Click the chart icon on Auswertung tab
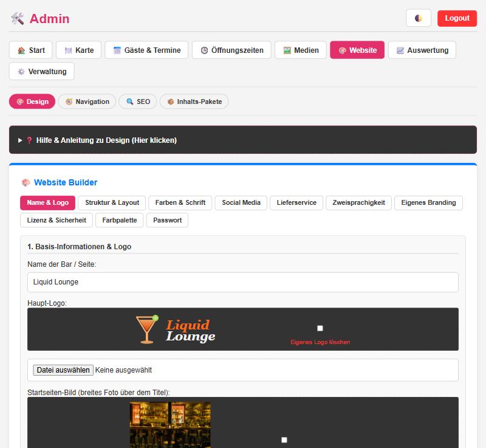The width and height of the screenshot is (486, 448). click(400, 50)
